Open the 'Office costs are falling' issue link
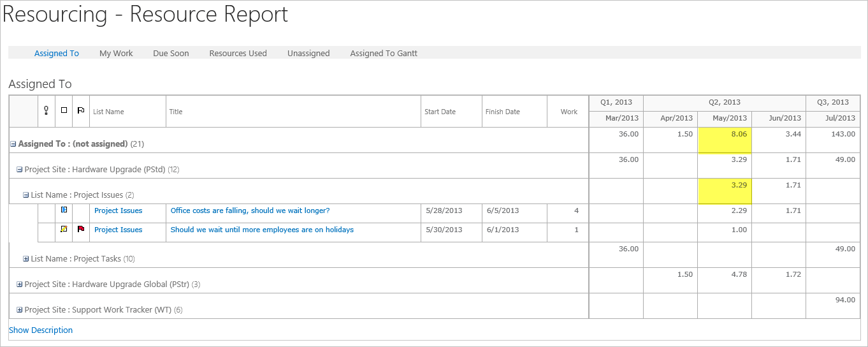The width and height of the screenshot is (868, 347). 250,210
